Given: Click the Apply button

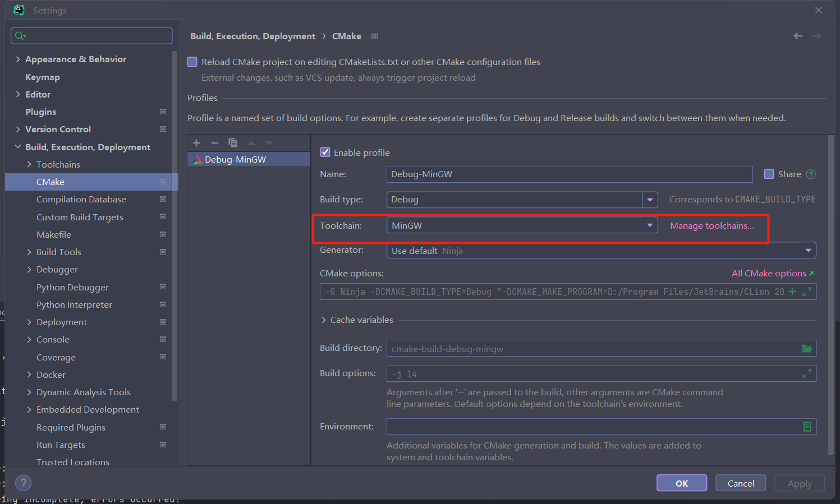Looking at the screenshot, I should (x=800, y=483).
